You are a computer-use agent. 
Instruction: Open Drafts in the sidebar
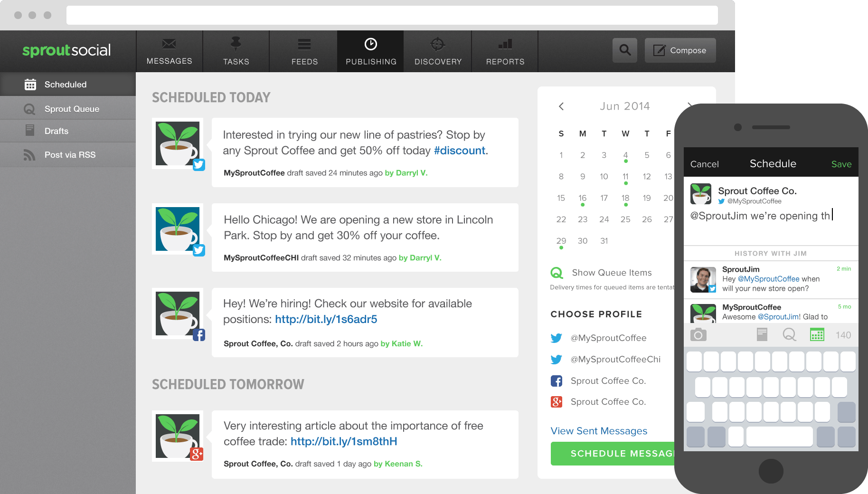pyautogui.click(x=68, y=131)
